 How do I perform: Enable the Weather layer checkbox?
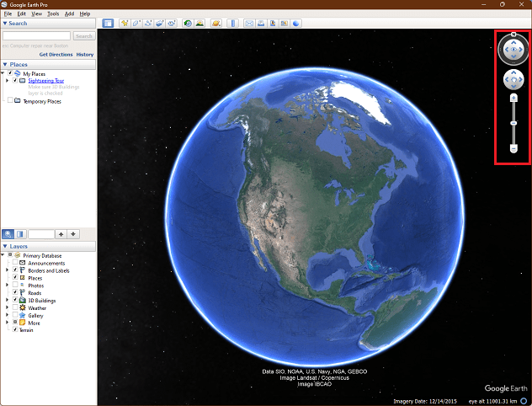pos(15,307)
